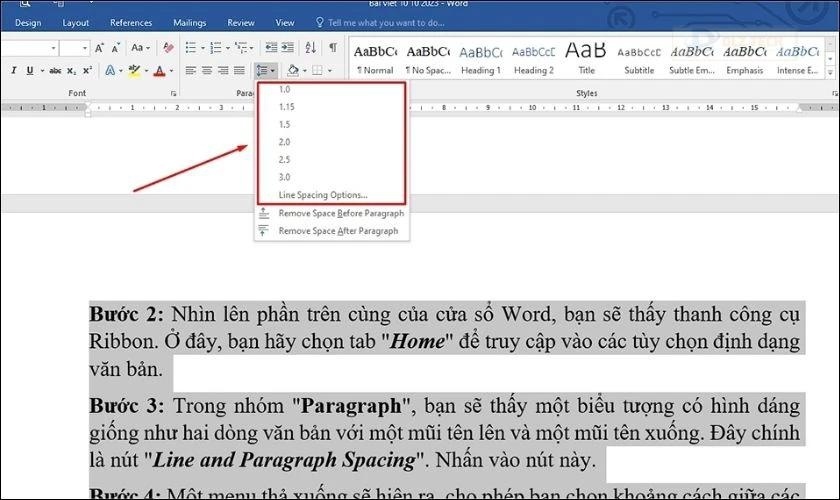Screen dimensions: 840x500
Task: Apply numbered list formatting
Action: pos(215,48)
